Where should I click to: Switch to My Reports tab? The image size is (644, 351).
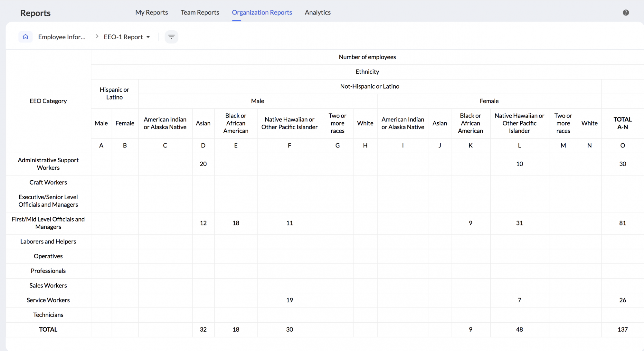(151, 13)
